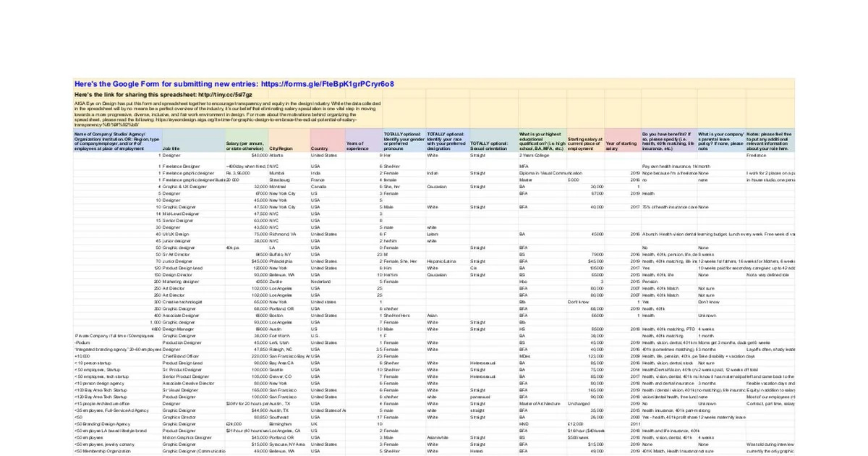
Task: Select the 'Master of Architecture' qualification cell
Action: click(x=542, y=402)
